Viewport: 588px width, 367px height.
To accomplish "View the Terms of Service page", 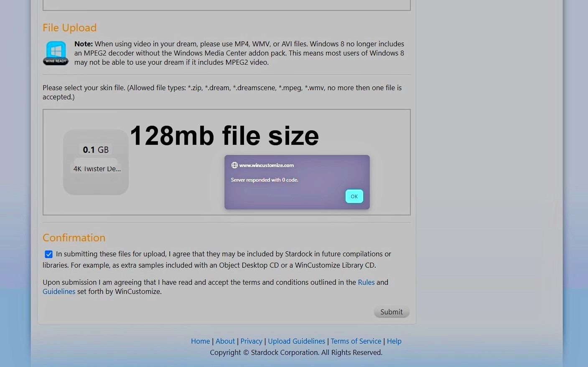I will [x=356, y=341].
